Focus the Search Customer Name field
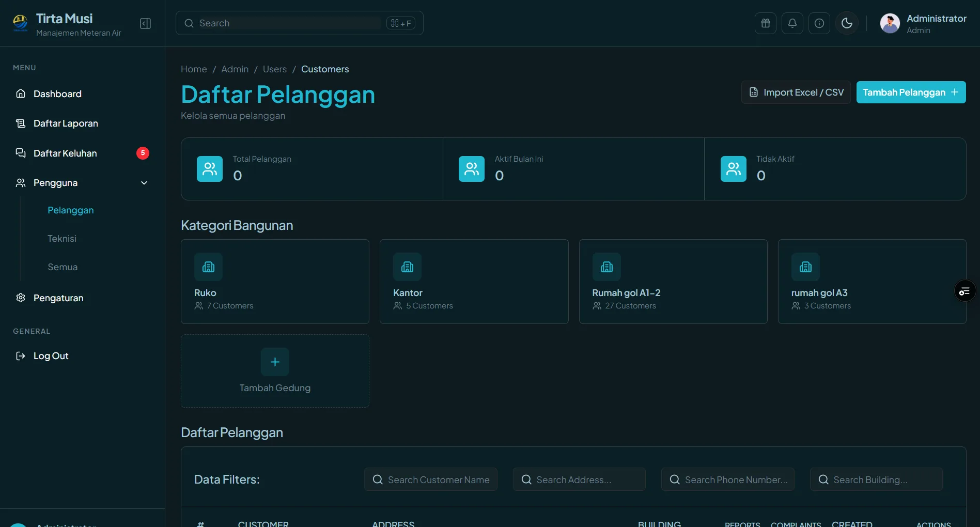980x527 pixels. pos(431,479)
